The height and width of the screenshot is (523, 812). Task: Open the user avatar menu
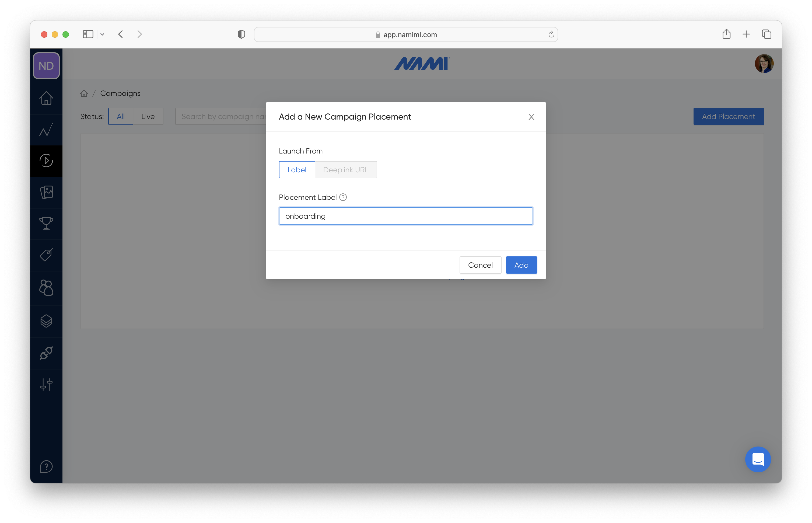tap(764, 64)
